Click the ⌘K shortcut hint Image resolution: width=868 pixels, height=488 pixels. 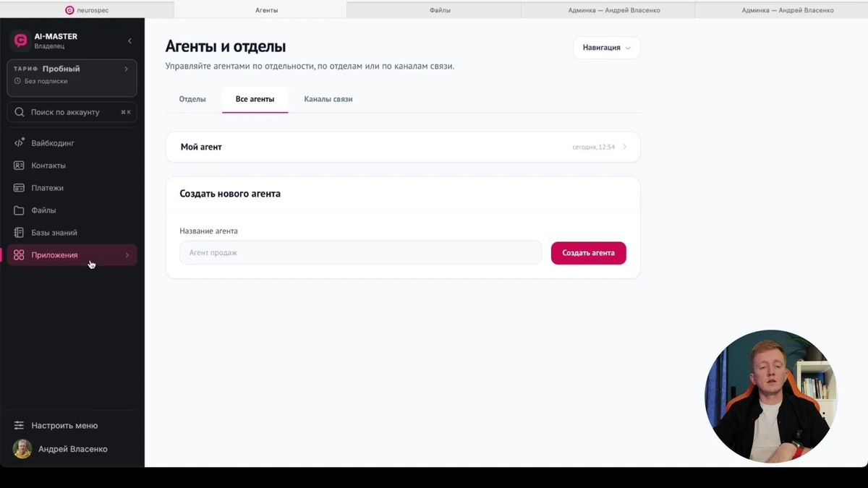[126, 112]
